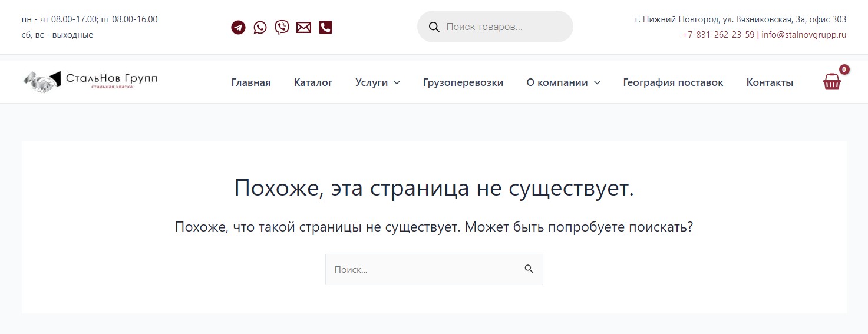
Task: Expand the О компании dropdown chevron
Action: pos(597,82)
